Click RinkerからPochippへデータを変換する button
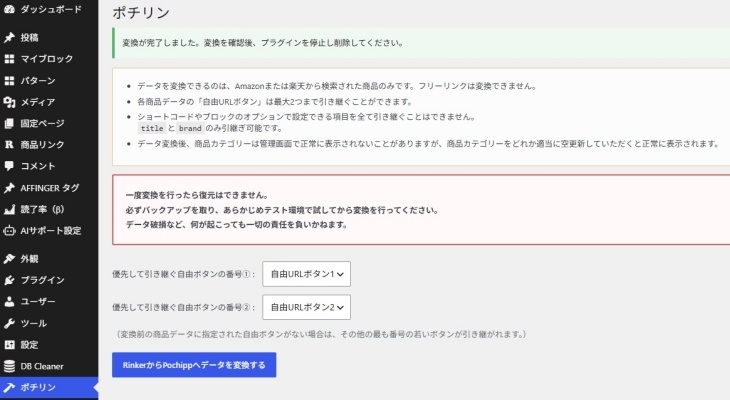 coord(194,365)
